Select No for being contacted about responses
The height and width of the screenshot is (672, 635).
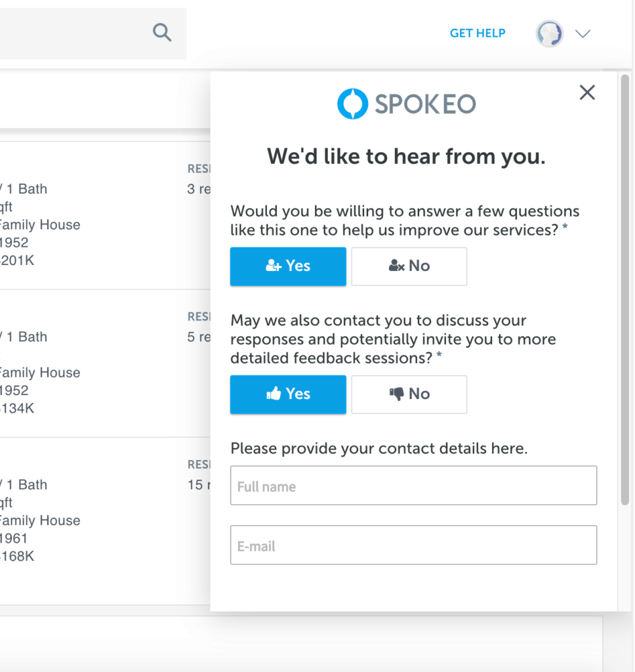click(409, 394)
